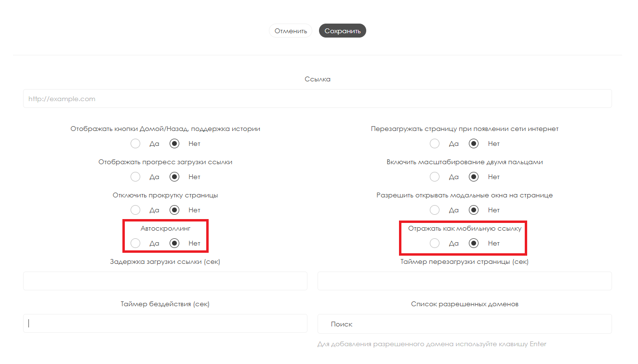Allow modal windows on page (Да)
Image resolution: width=638 pixels, height=364 pixels.
click(435, 210)
